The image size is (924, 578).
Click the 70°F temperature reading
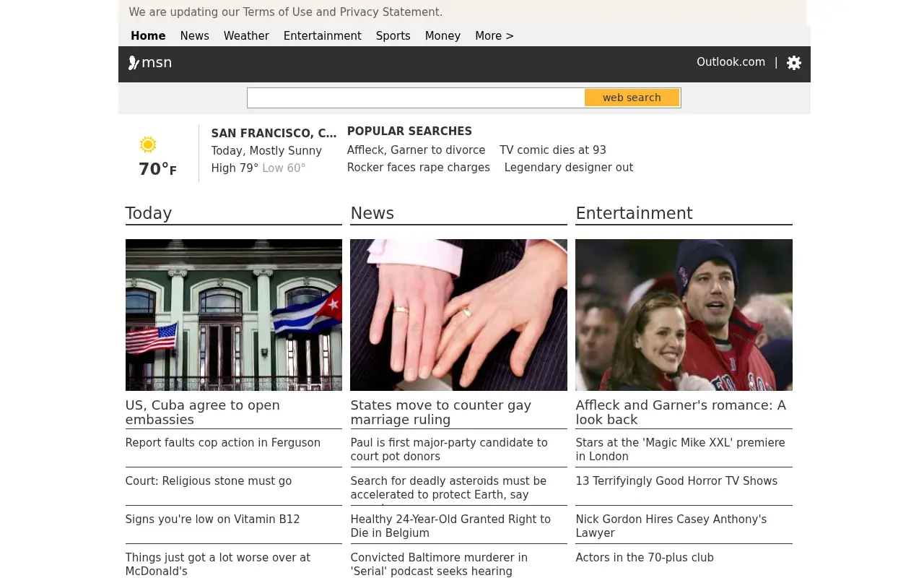click(157, 169)
